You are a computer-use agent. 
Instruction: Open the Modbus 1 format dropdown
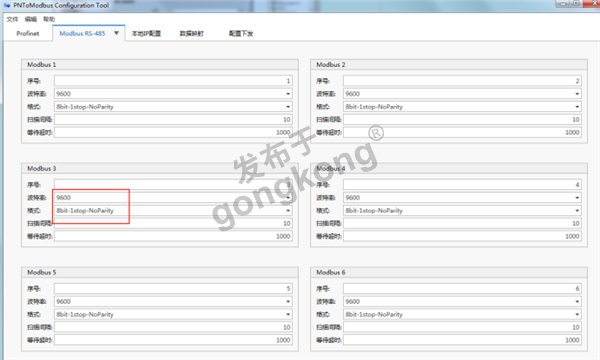pyautogui.click(x=173, y=107)
